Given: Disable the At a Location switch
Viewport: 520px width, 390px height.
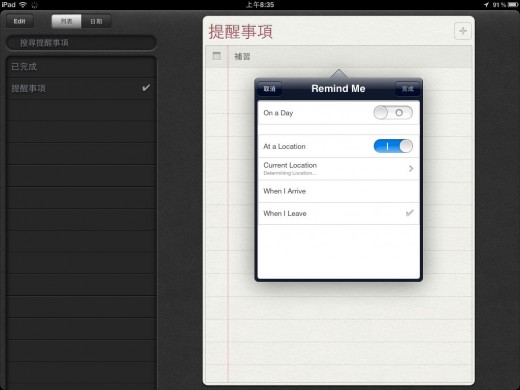Looking at the screenshot, I should [x=393, y=146].
